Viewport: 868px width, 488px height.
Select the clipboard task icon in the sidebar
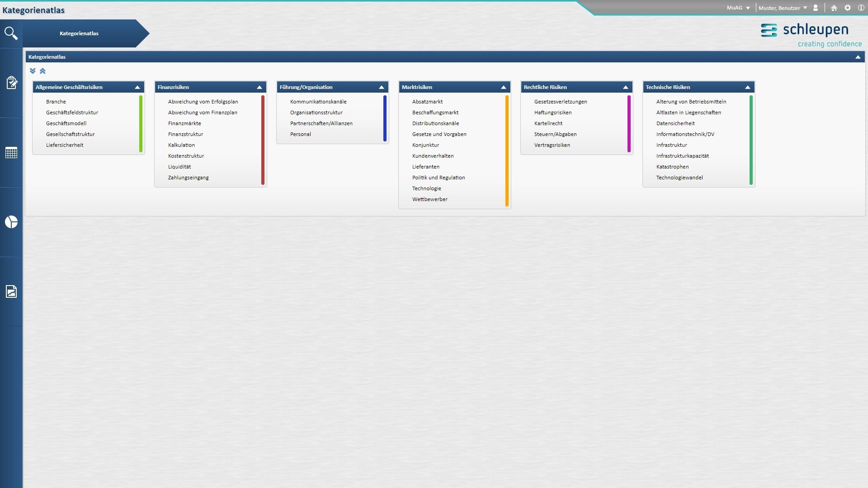click(11, 82)
